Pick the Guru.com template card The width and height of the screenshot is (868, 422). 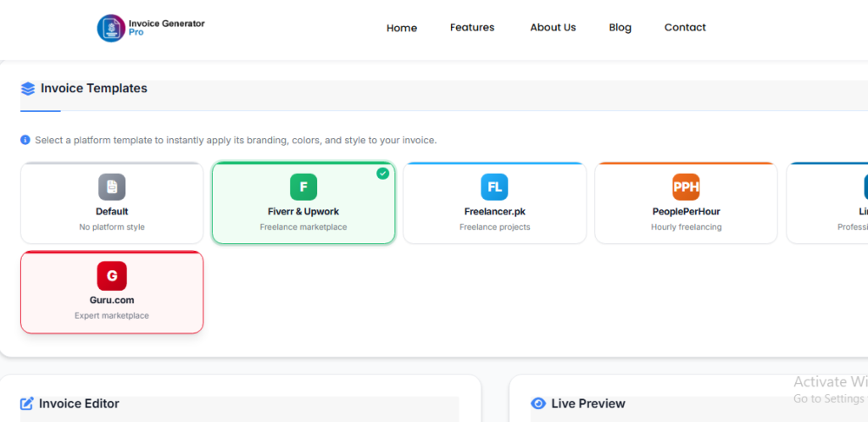(x=112, y=292)
